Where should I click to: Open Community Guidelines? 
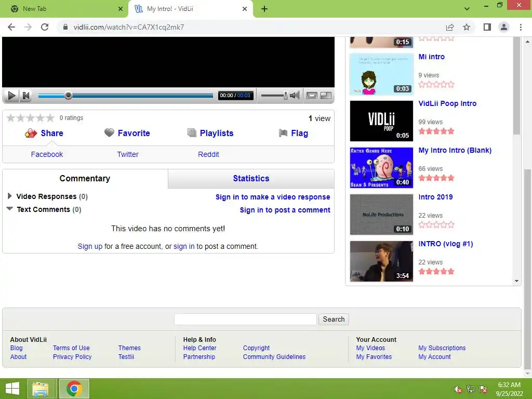(274, 357)
